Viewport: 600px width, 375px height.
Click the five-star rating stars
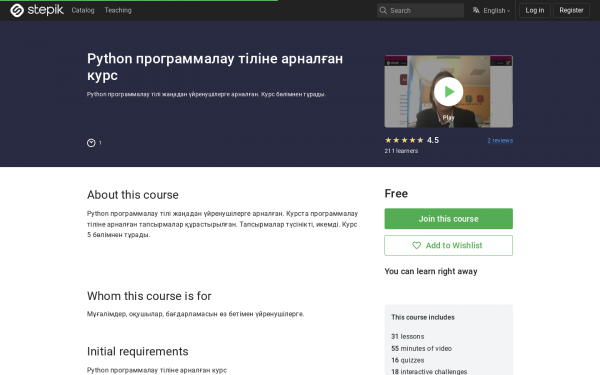pos(404,140)
